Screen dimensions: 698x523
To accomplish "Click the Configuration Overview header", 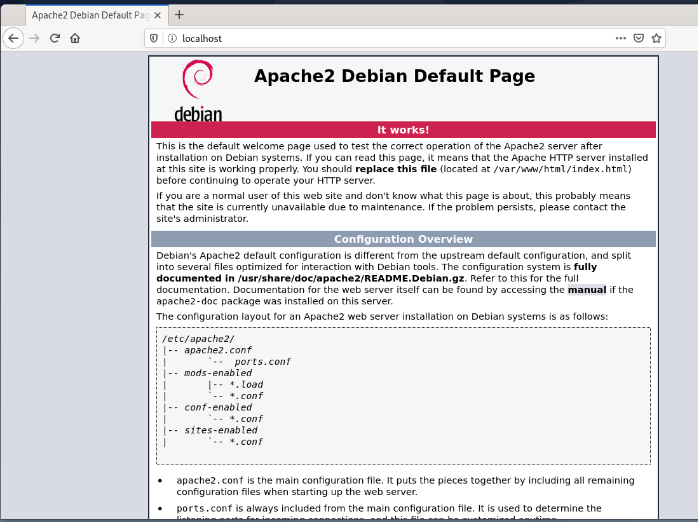I will [403, 239].
